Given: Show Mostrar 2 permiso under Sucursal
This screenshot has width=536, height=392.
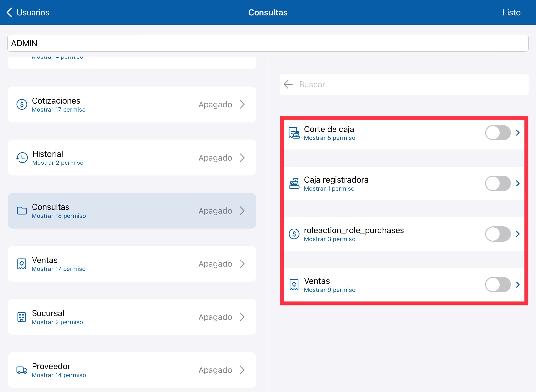Looking at the screenshot, I should tap(57, 322).
